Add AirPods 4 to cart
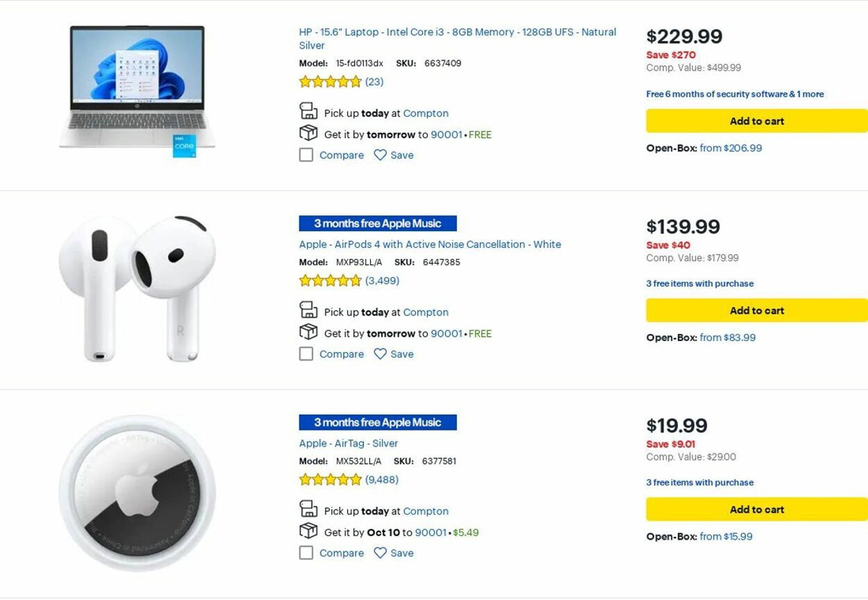This screenshot has width=868, height=600. [x=756, y=310]
